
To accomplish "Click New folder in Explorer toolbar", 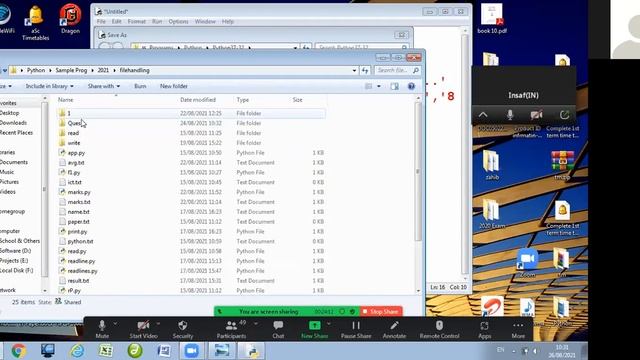I will [x=173, y=86].
